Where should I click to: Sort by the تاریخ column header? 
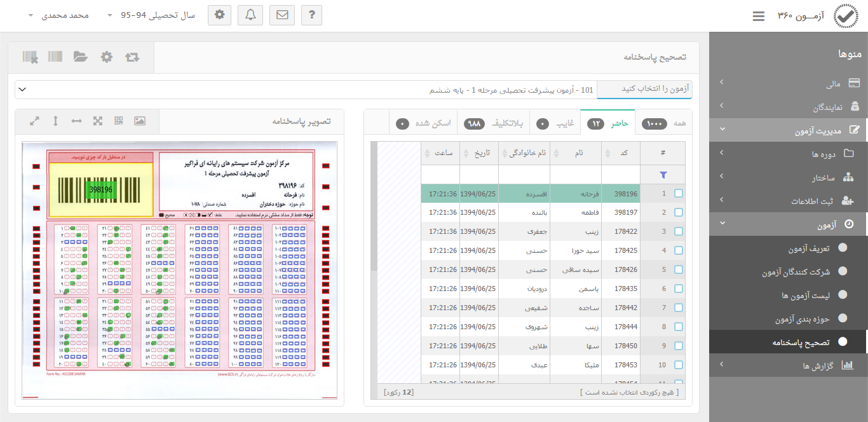pos(479,153)
